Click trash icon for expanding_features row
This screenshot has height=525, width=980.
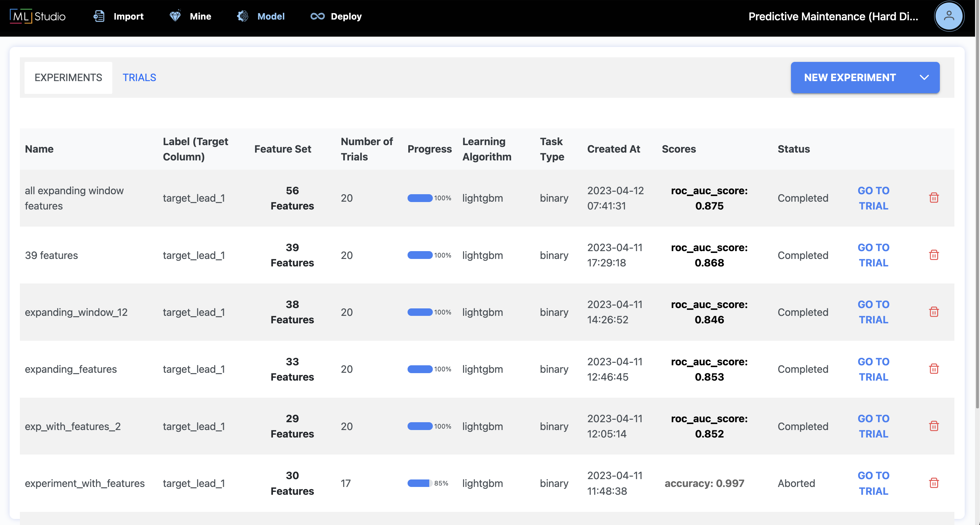933,368
